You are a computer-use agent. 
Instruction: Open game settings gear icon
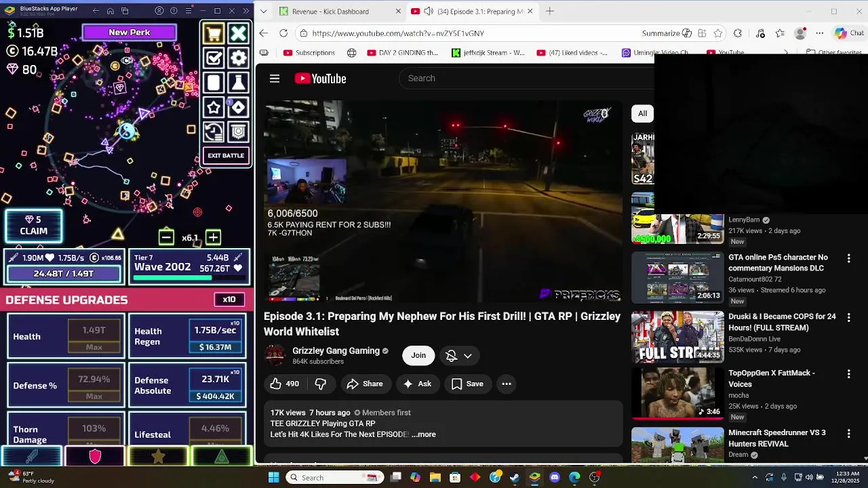tap(239, 58)
